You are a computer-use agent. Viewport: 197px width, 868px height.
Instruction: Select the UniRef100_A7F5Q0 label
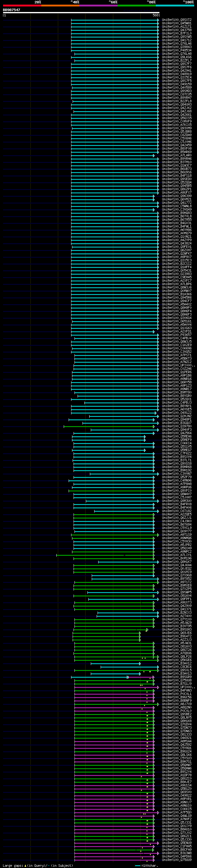[177, 812]
